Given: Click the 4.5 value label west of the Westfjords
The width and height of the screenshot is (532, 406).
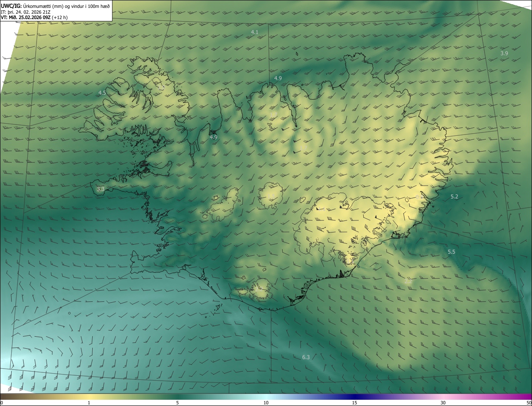Looking at the screenshot, I should point(102,93).
